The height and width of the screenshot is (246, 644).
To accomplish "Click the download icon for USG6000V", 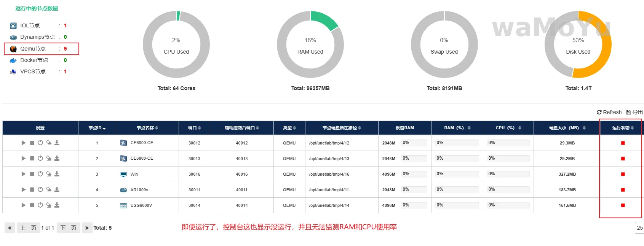I will pos(57,205).
